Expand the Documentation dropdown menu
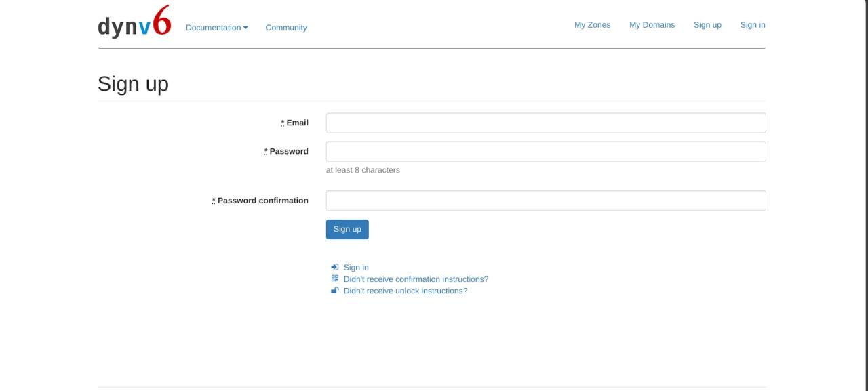The width and height of the screenshot is (868, 391). tap(216, 28)
